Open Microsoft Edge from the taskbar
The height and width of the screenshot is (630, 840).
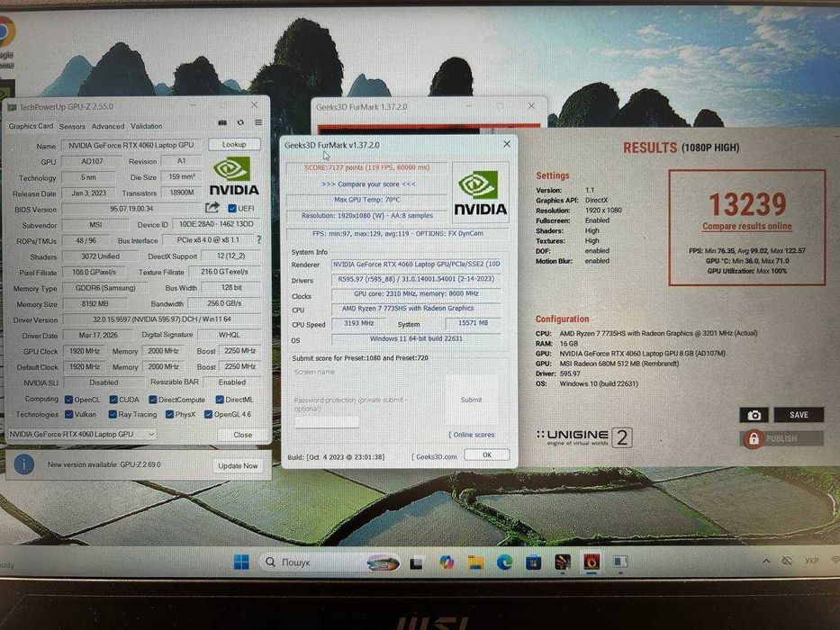pos(505,562)
